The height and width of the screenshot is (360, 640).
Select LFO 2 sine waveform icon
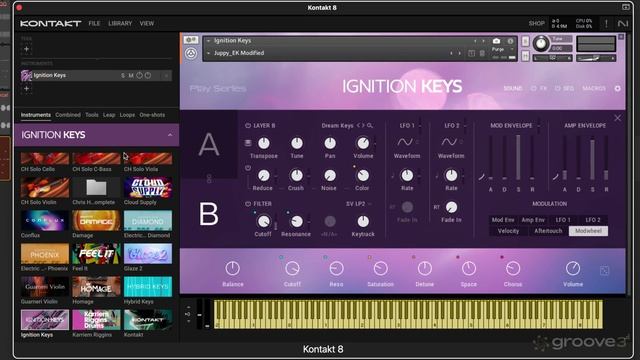(449, 142)
